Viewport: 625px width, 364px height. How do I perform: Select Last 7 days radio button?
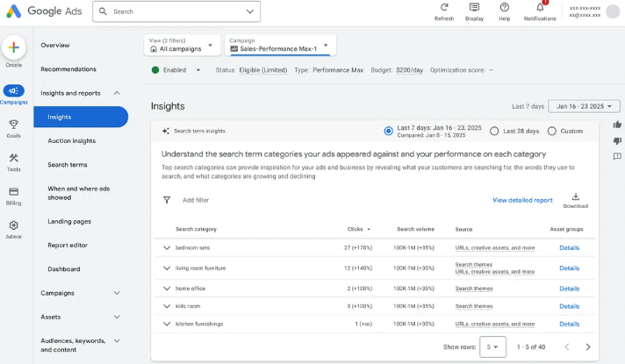click(388, 131)
